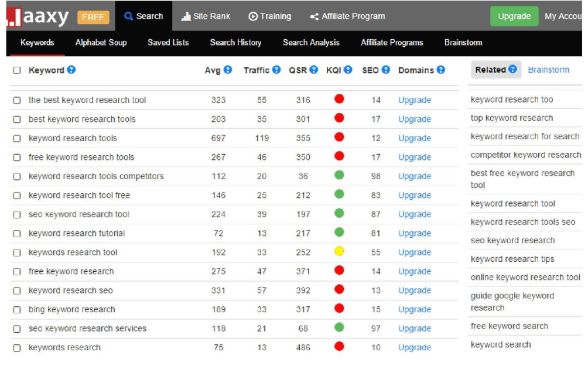
Task: Click QSR value 486
Action: coord(303,348)
